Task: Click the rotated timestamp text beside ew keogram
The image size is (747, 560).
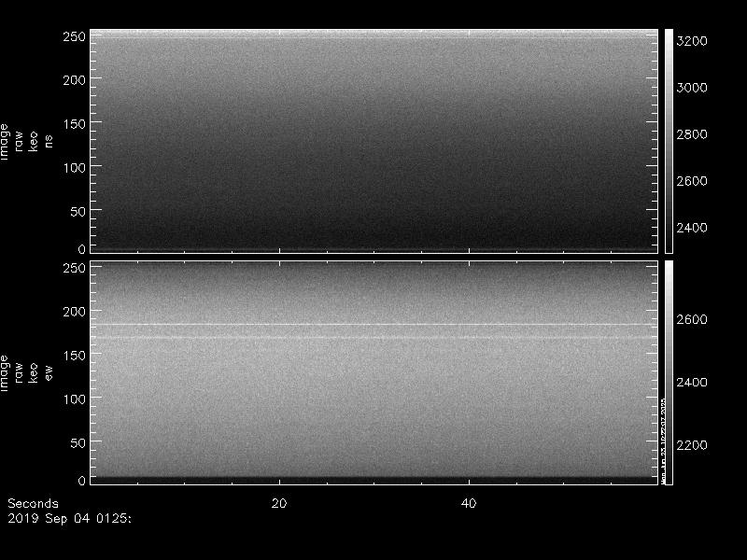Action: pos(663,440)
